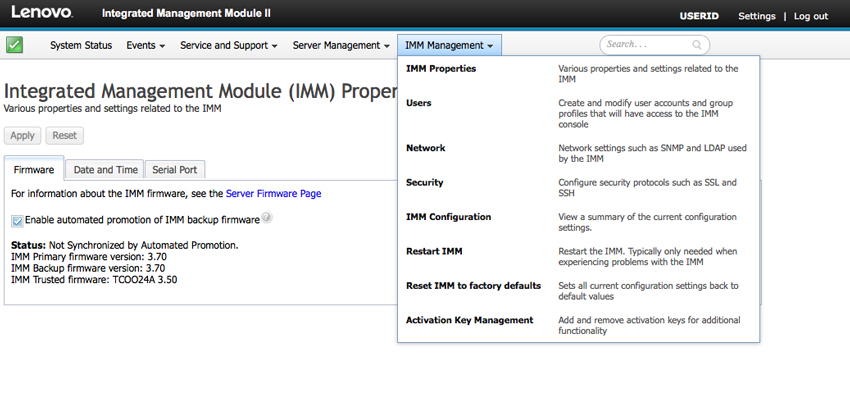Open the Server Firmware Page link
850x395 pixels.
273,193
